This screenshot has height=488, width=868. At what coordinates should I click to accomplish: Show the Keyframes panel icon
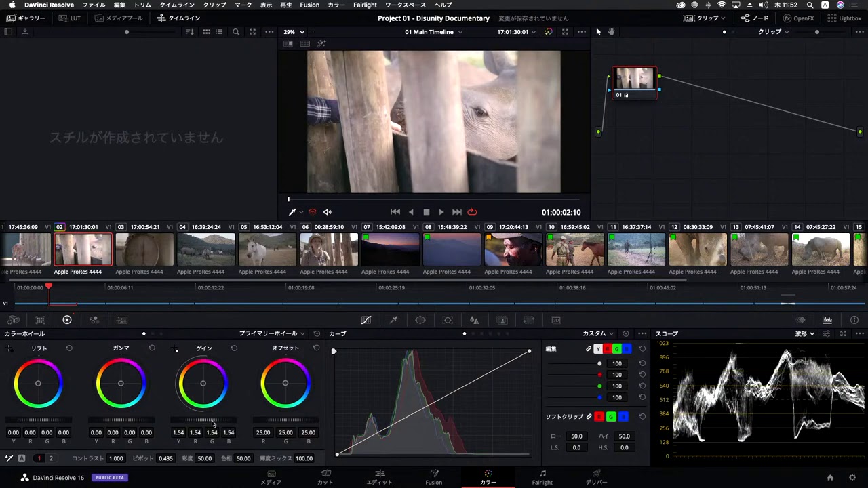click(x=801, y=320)
